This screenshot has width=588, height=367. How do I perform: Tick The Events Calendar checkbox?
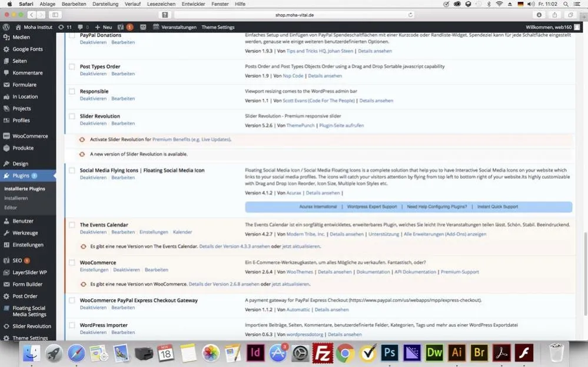[x=72, y=225]
